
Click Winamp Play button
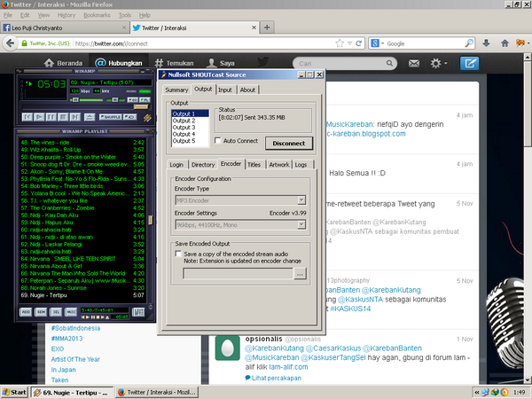[39, 117]
